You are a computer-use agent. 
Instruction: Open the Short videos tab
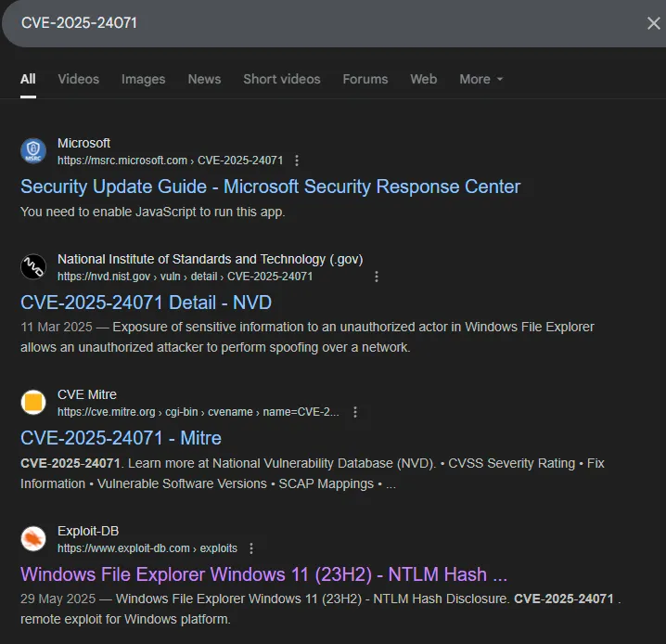pyautogui.click(x=281, y=79)
